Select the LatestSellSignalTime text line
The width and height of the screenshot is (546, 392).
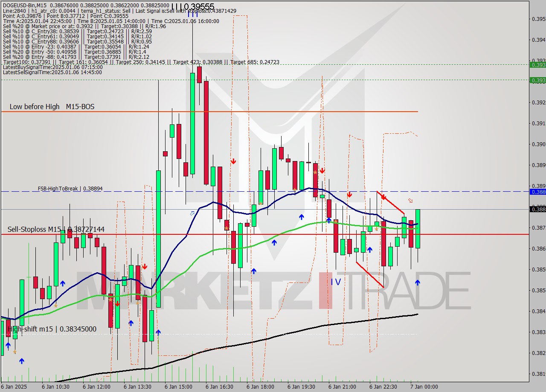(52, 72)
